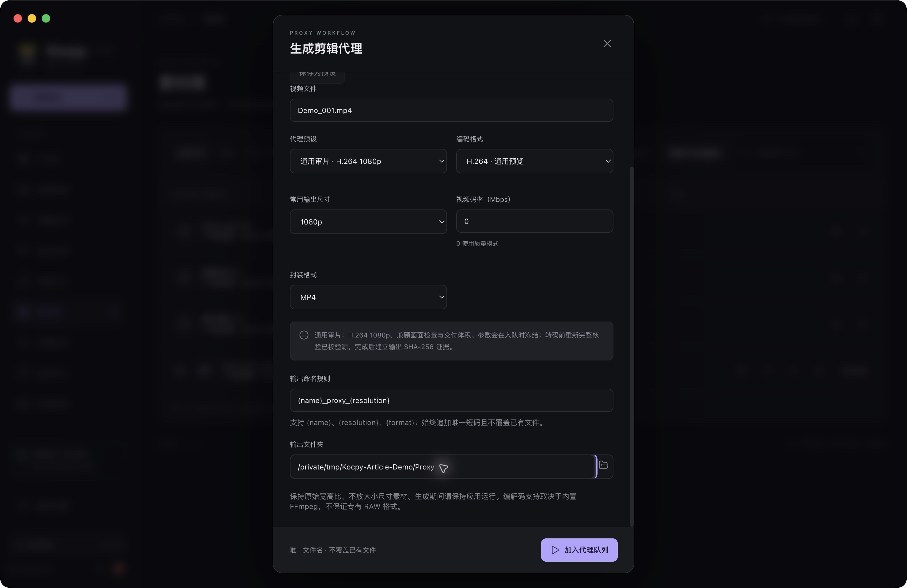Click the 通用审片 description note box
907x588 pixels.
[451, 341]
